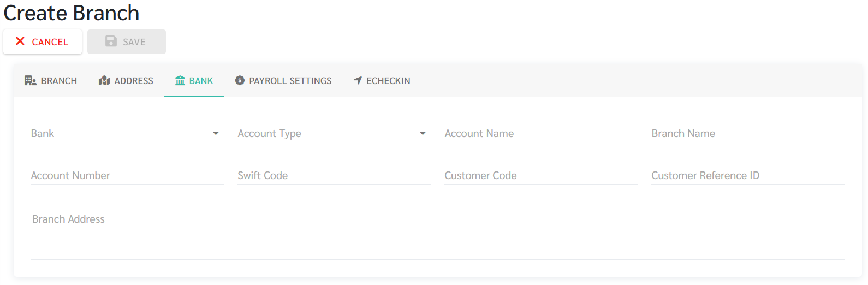Open the Bank selection field
Image resolution: width=868 pixels, height=285 pixels.
tap(127, 133)
